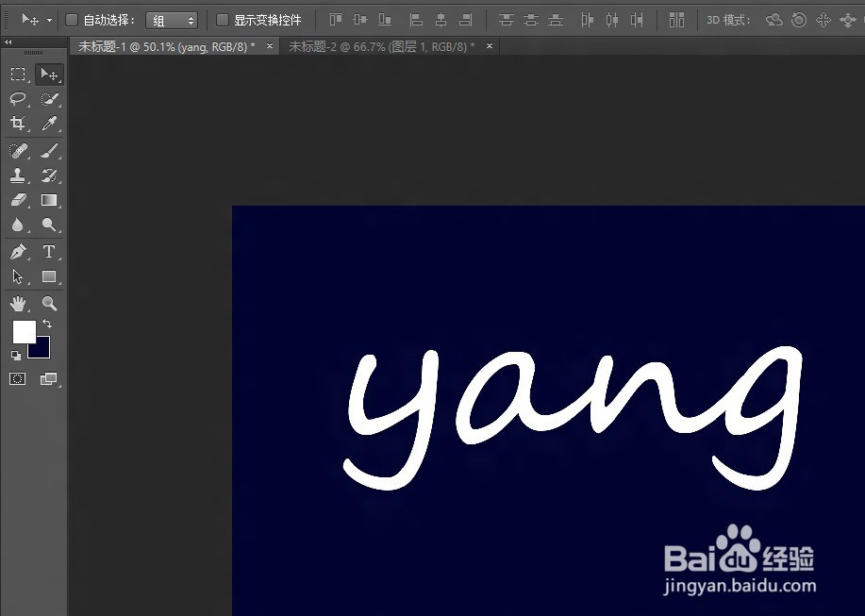Select the Rectangular Marquee tool
Screen dimensions: 865x616
(x=18, y=74)
